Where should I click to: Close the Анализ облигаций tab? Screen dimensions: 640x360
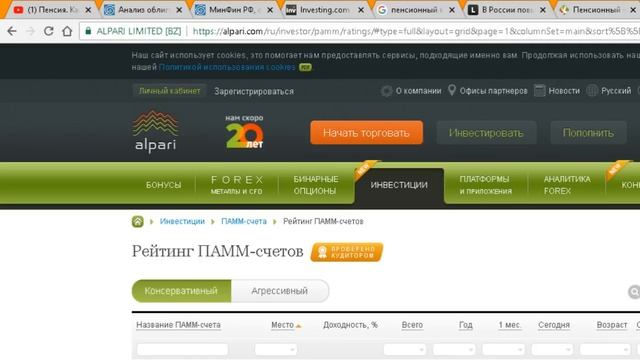[x=179, y=10]
